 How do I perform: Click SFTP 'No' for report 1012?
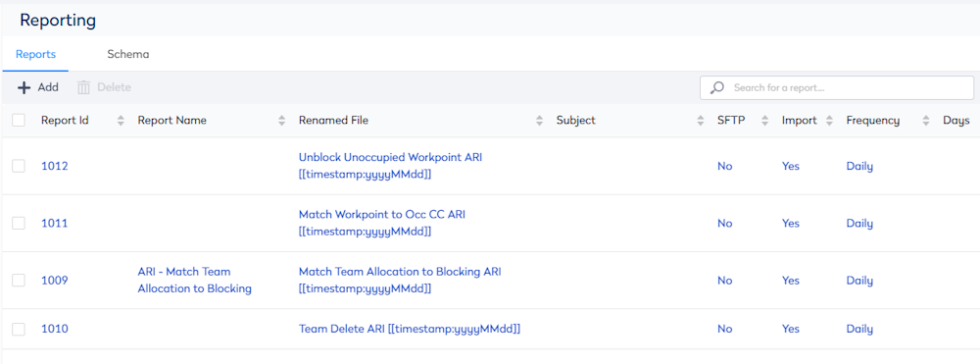click(724, 166)
